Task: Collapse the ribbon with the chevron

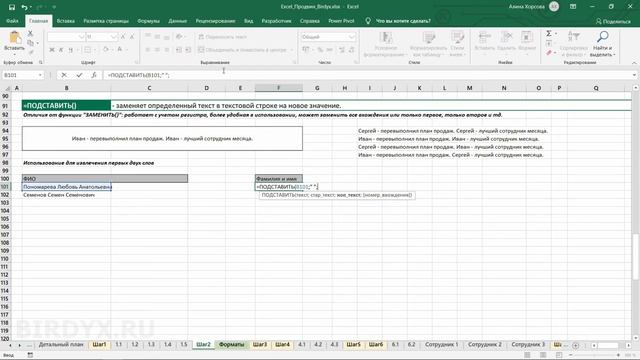Action: 634,63
